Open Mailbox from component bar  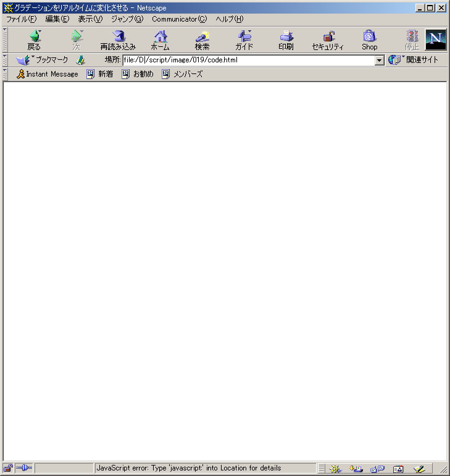[356, 469]
